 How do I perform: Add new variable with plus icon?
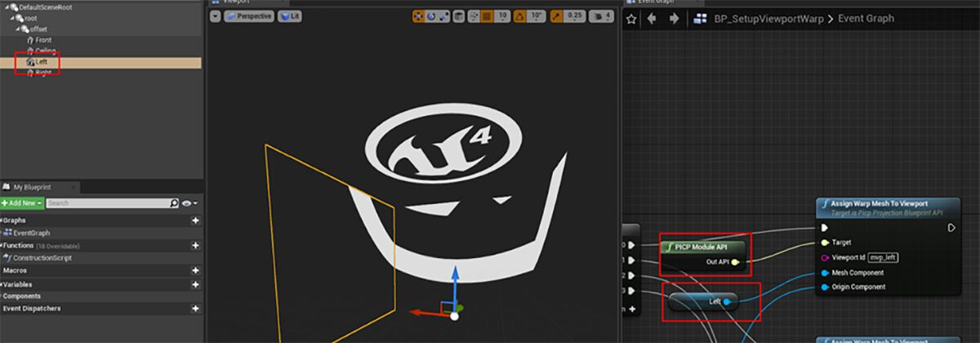tap(195, 284)
